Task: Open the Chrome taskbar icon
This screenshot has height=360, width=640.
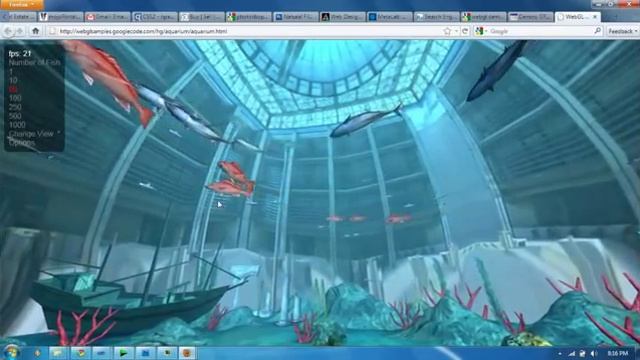Action: 80,353
